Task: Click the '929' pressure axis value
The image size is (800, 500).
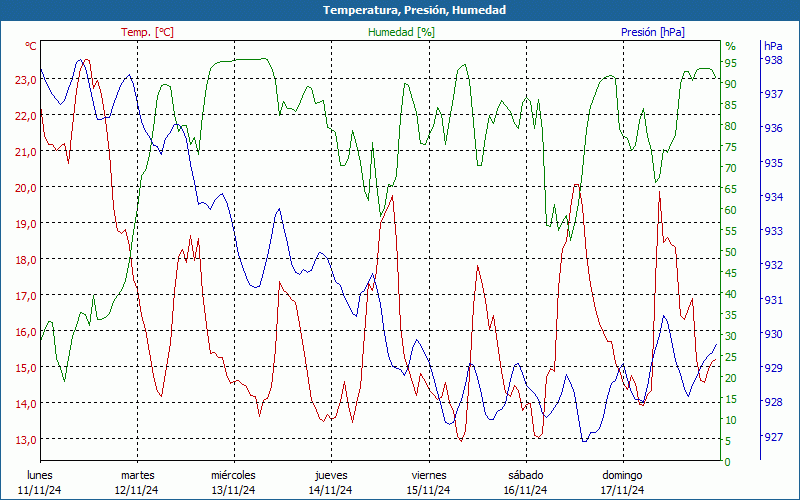Action: point(773,368)
